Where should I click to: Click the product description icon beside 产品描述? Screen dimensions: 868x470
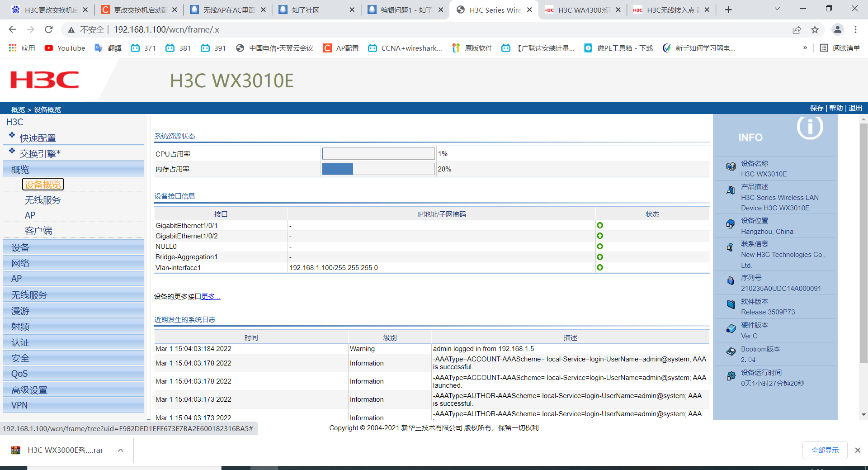[731, 190]
